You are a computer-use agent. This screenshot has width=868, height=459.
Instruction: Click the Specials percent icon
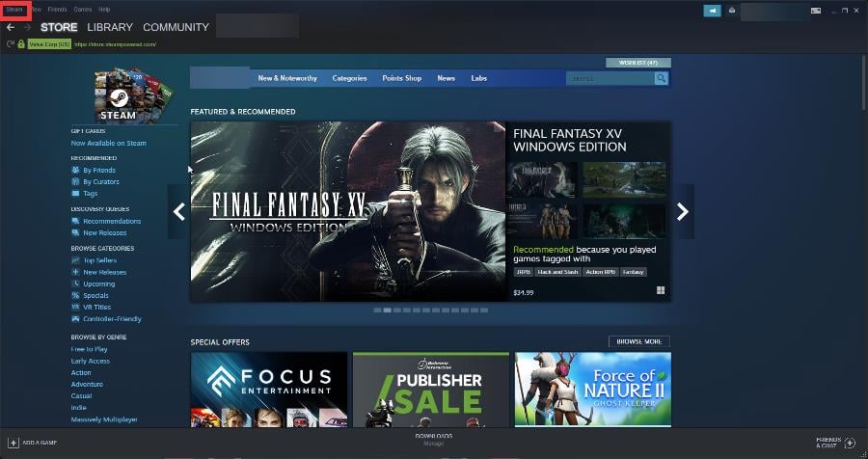point(75,295)
